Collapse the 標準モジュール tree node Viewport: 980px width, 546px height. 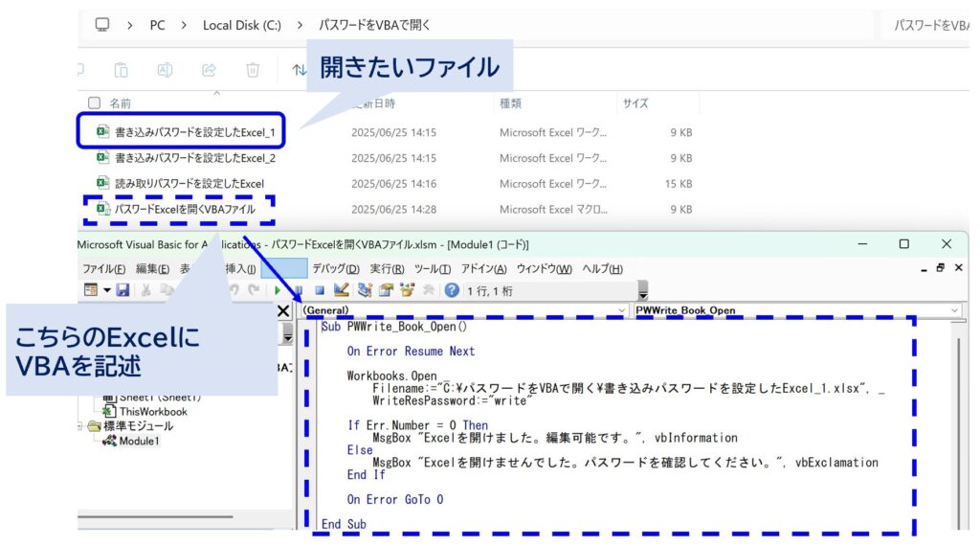point(80,426)
